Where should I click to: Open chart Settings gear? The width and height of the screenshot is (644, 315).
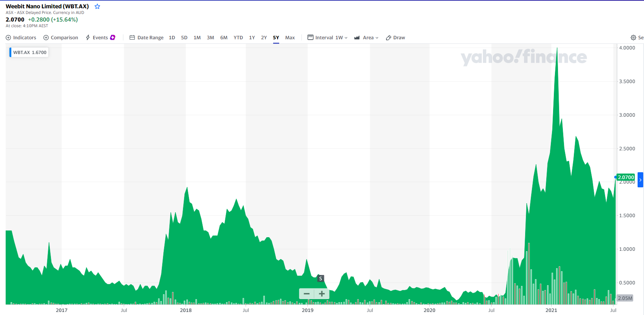(633, 37)
